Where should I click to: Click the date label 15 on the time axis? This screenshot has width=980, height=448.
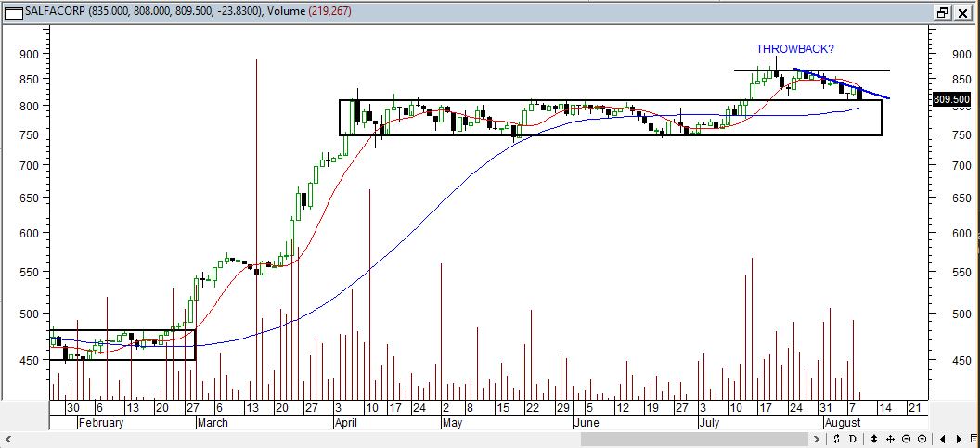[x=503, y=407]
